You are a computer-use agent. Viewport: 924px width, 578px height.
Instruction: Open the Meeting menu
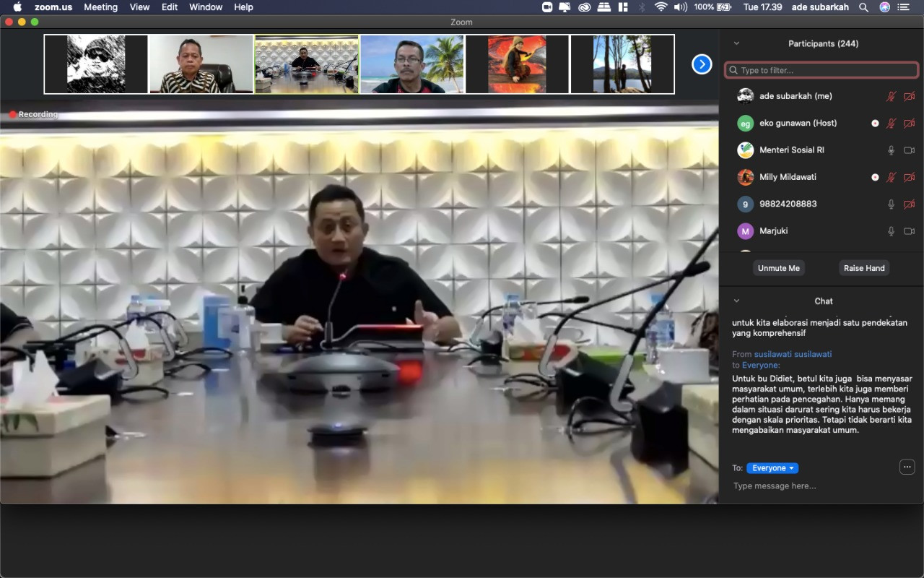click(x=100, y=7)
